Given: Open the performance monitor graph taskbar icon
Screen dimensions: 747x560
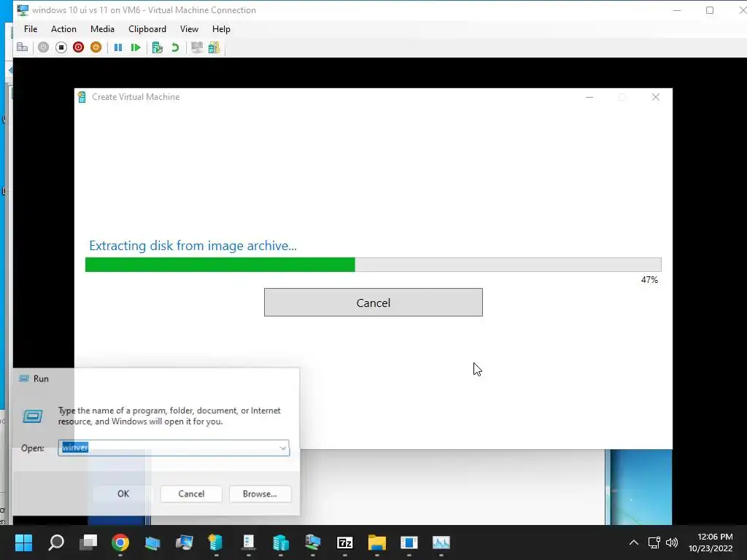Looking at the screenshot, I should pos(441,542).
